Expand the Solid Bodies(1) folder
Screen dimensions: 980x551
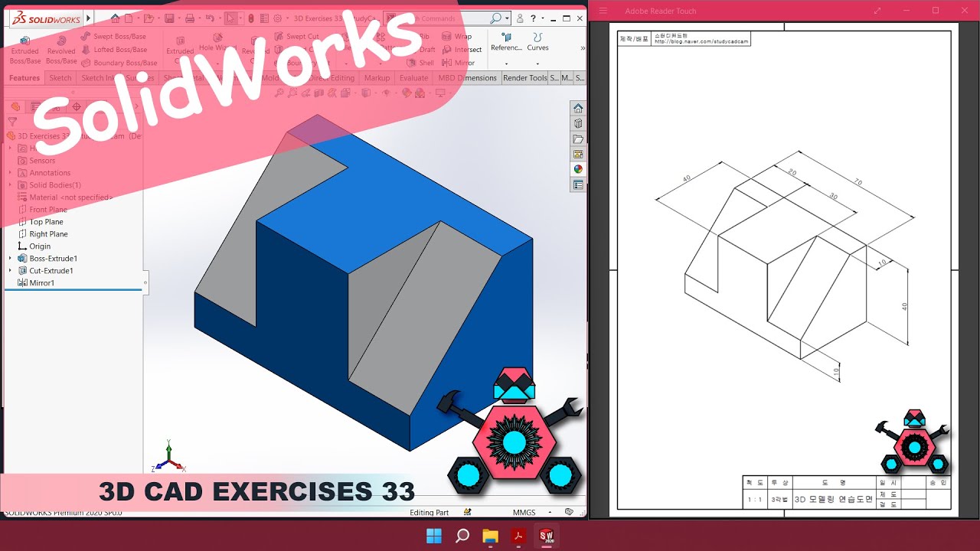coord(10,185)
